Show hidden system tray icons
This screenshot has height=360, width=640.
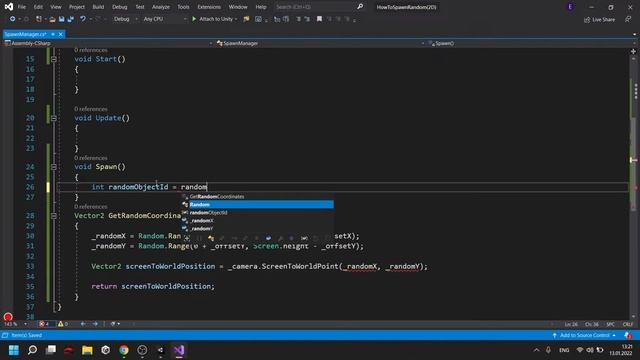point(536,350)
